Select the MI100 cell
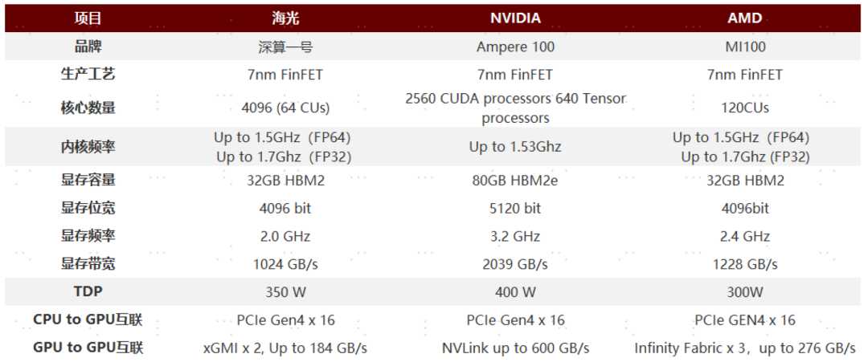Viewport: 868px width, 362px height. click(x=743, y=47)
